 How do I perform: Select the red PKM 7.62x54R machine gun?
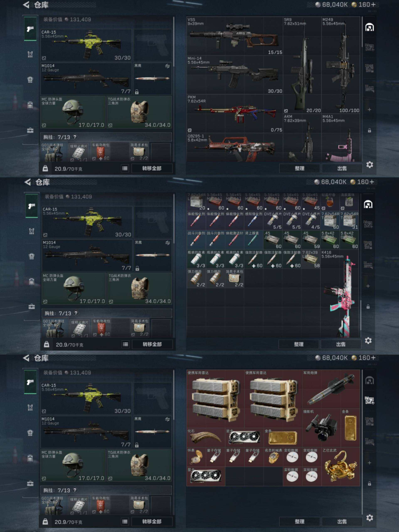tap(234, 113)
